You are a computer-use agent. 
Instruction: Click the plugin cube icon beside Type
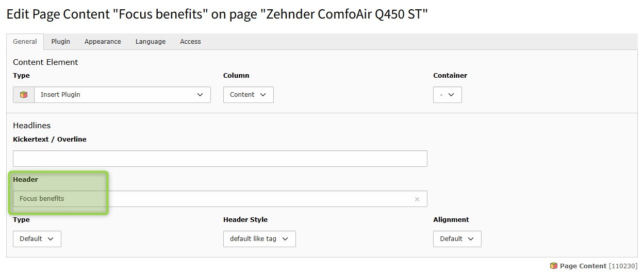[x=24, y=95]
